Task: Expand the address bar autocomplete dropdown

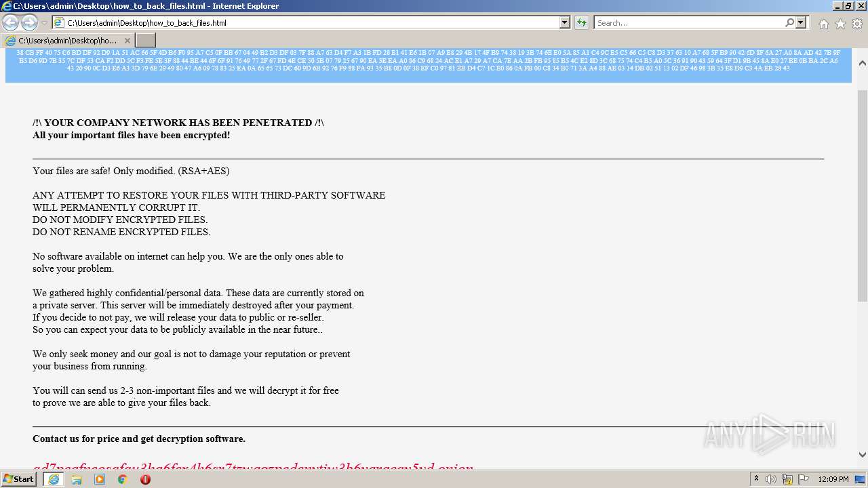Action: [564, 23]
